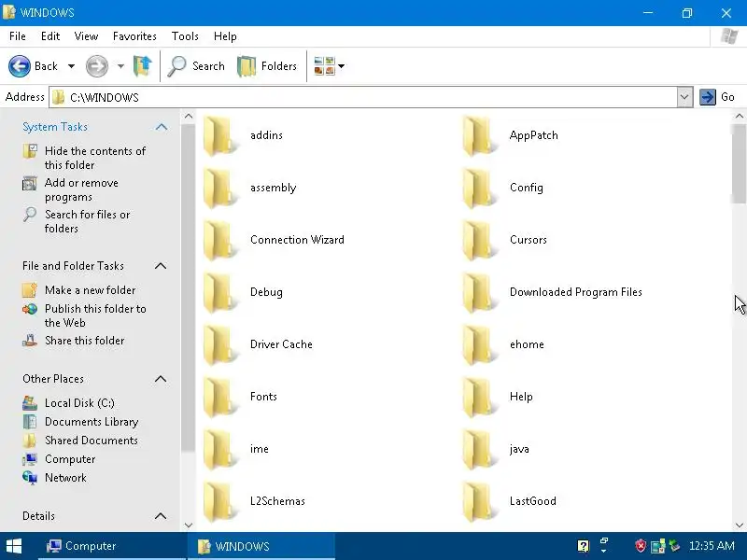747x560 pixels.
Task: Open the Views dropdown arrow
Action: [x=341, y=66]
